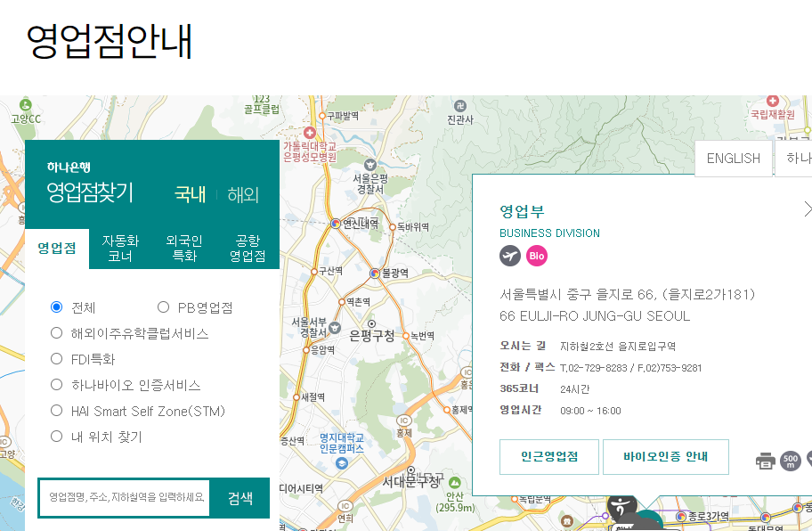Switch to the 영업점 tab

click(57, 249)
